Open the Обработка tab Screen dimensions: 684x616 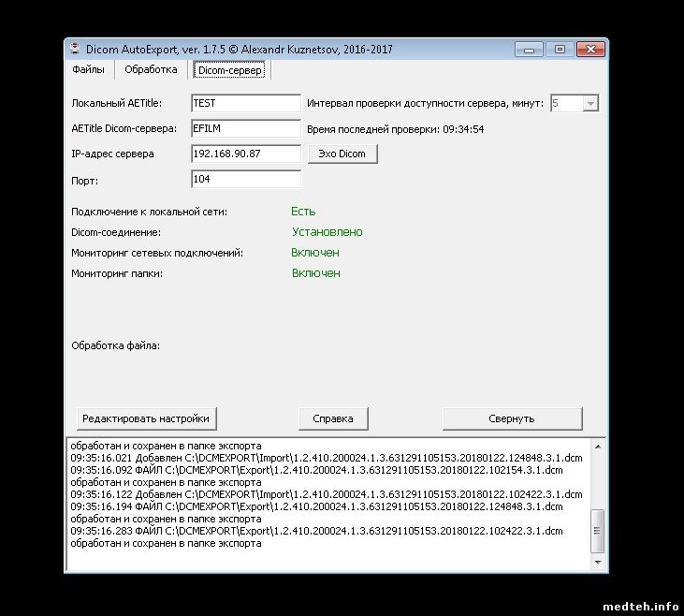[151, 70]
